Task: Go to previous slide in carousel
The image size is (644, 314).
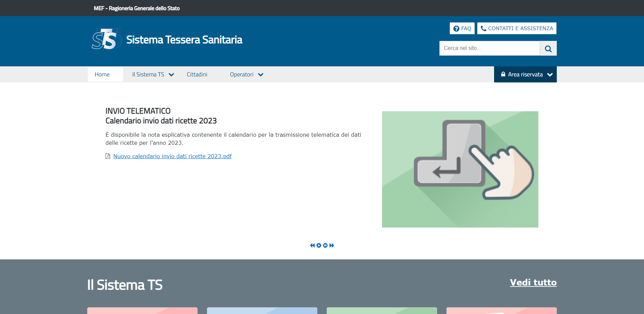Action: [x=312, y=245]
